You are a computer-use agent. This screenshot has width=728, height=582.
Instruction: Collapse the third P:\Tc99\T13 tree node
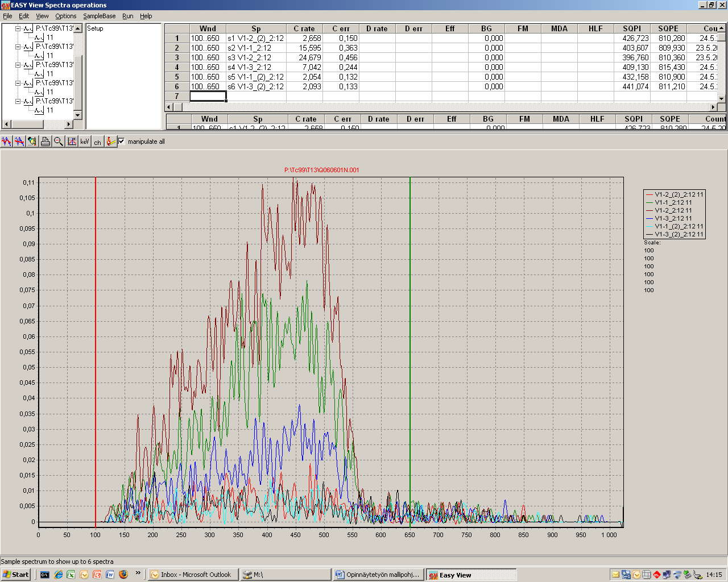[x=18, y=65]
